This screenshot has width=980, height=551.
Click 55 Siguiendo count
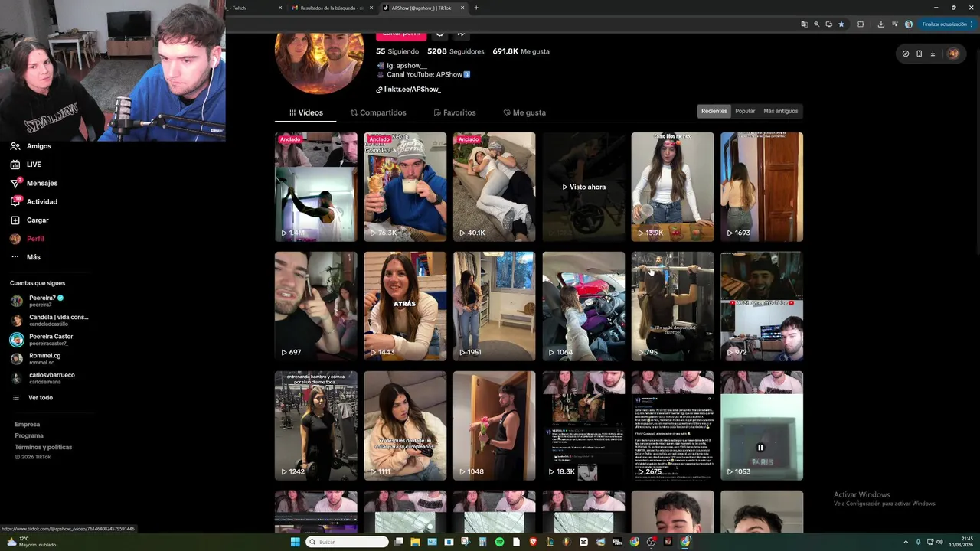397,51
